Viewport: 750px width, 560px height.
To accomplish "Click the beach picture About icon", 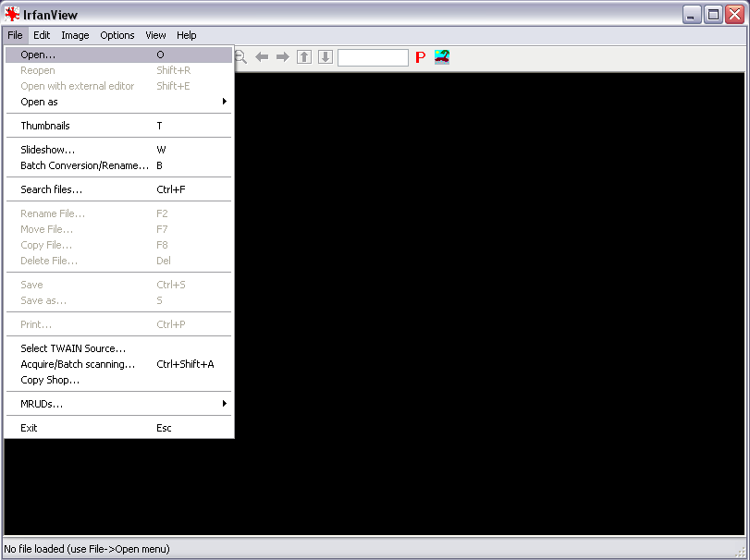I will [442, 57].
